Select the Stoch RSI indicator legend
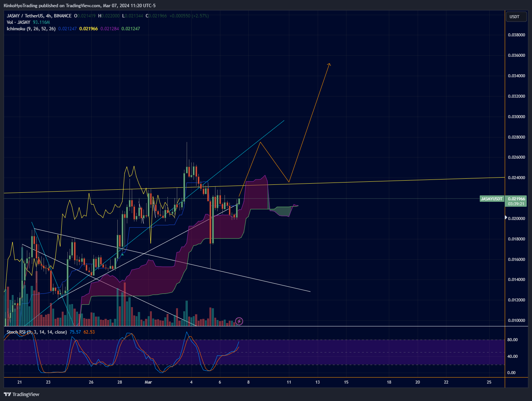Image resolution: width=532 pixels, height=401 pixels. click(37, 332)
